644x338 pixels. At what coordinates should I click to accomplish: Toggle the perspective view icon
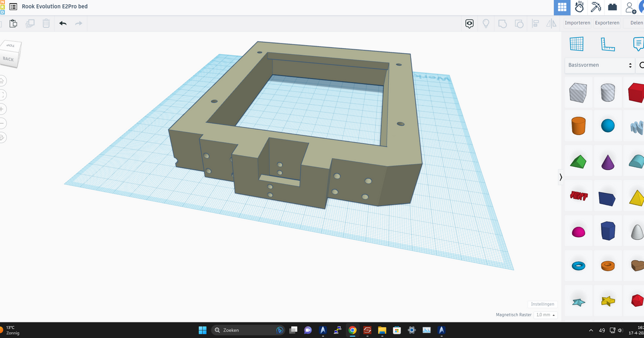3,137
